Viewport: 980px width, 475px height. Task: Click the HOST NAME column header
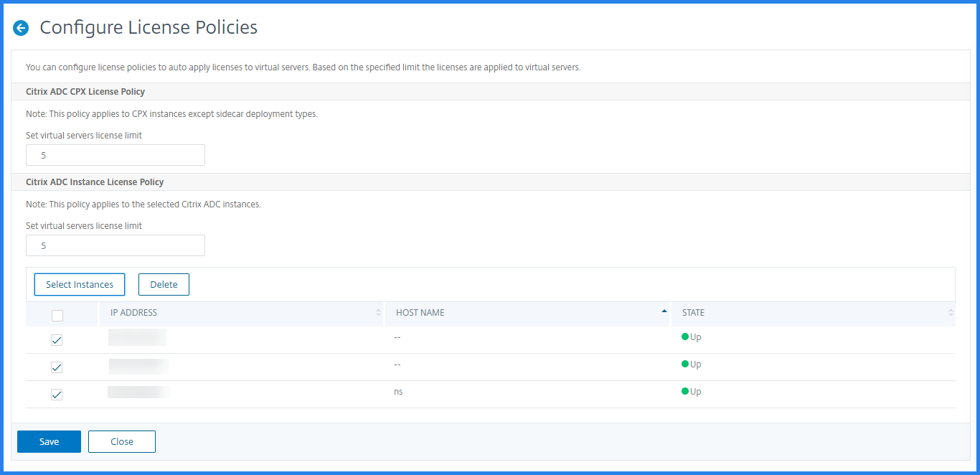point(420,313)
